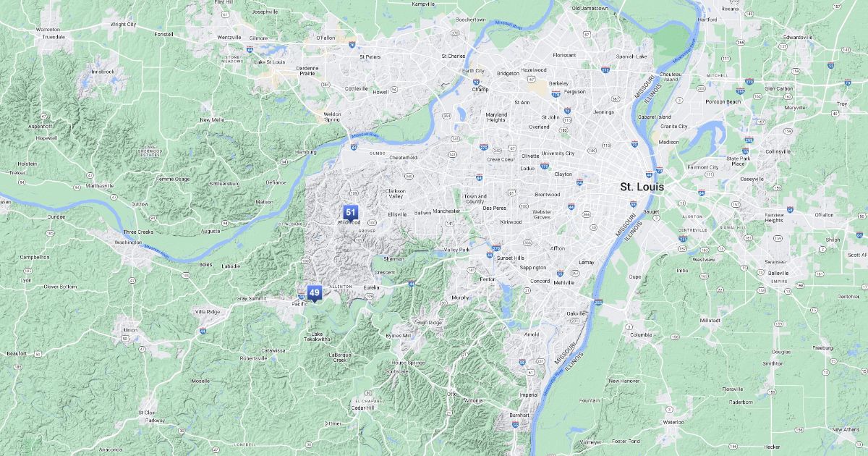Click the Wentzville label
Screen dimensions: 868x456
click(x=229, y=37)
